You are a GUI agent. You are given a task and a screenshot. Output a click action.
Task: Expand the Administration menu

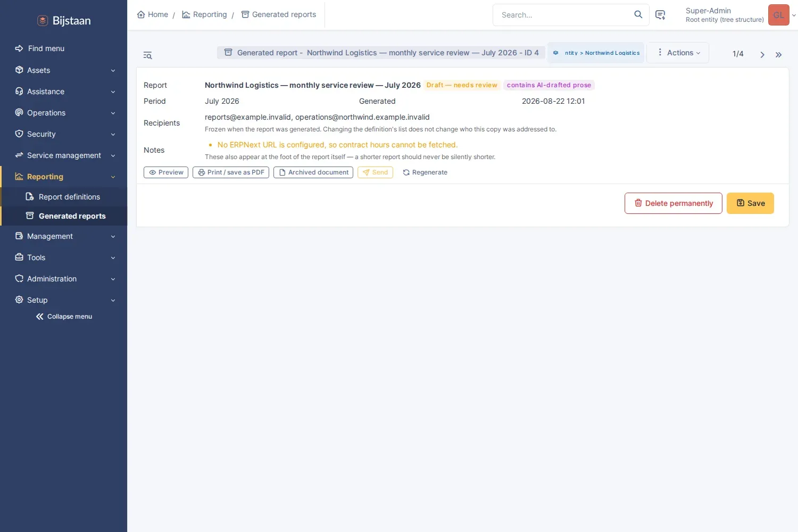pyautogui.click(x=64, y=279)
